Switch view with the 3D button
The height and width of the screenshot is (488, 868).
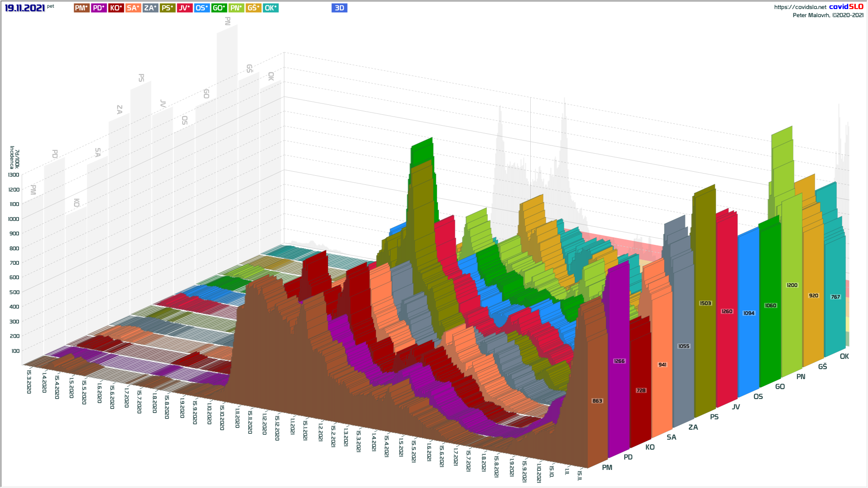click(339, 8)
